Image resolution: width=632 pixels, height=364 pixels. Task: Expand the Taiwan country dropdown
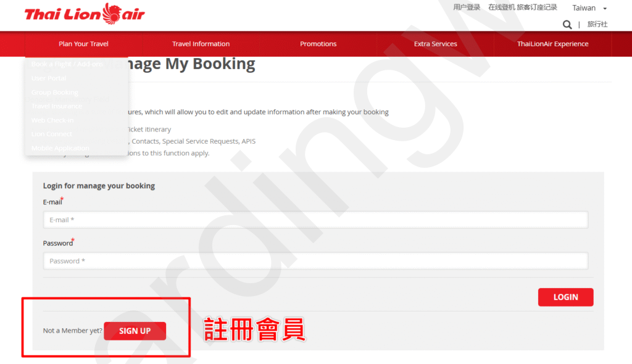pyautogui.click(x=589, y=8)
